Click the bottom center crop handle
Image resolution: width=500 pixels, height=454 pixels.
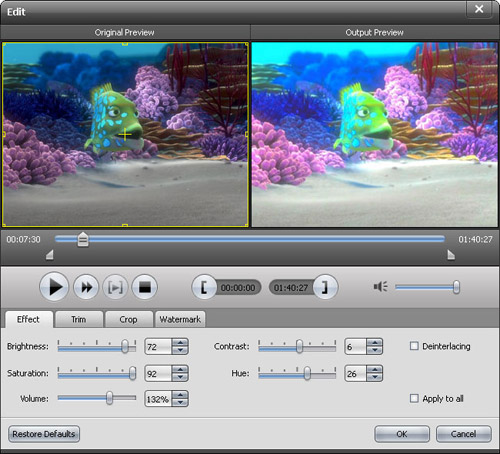click(x=125, y=226)
